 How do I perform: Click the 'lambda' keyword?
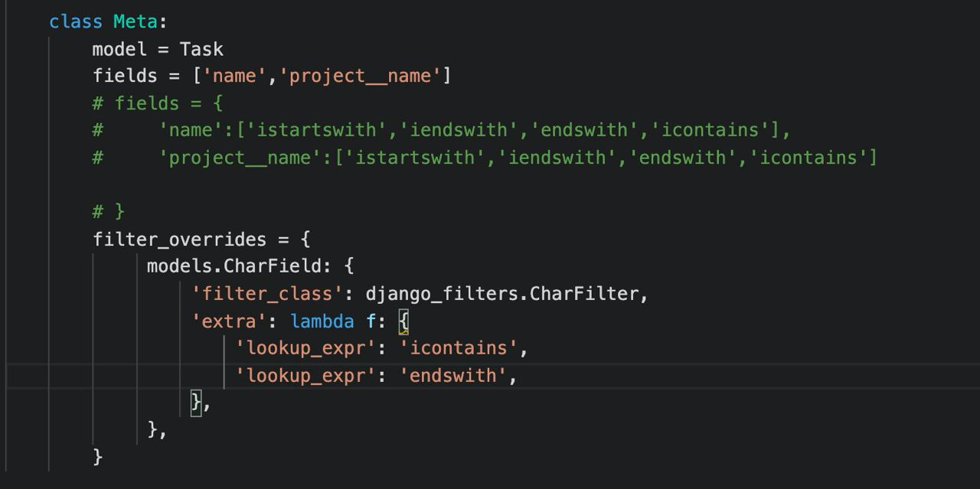(x=322, y=321)
